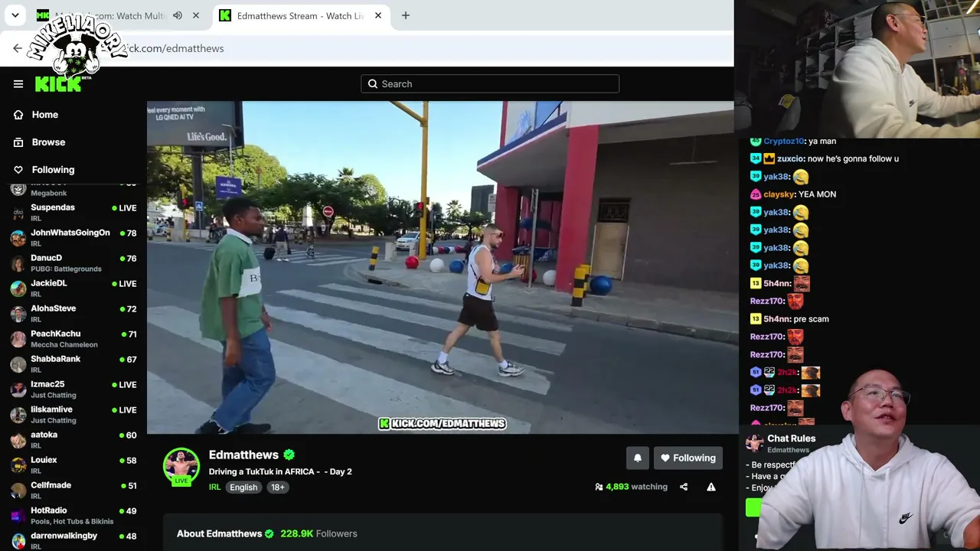The image size is (980, 551).
Task: Toggle the notification bell button
Action: tap(637, 458)
